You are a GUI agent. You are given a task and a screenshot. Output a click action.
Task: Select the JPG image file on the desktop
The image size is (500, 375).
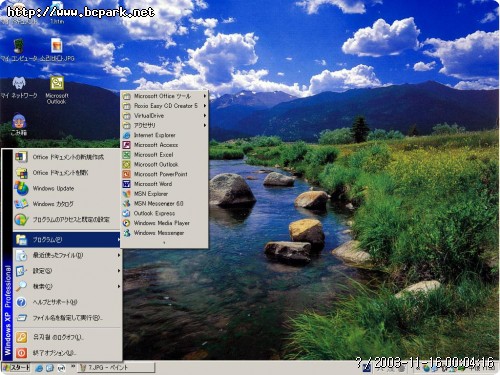pyautogui.click(x=57, y=50)
